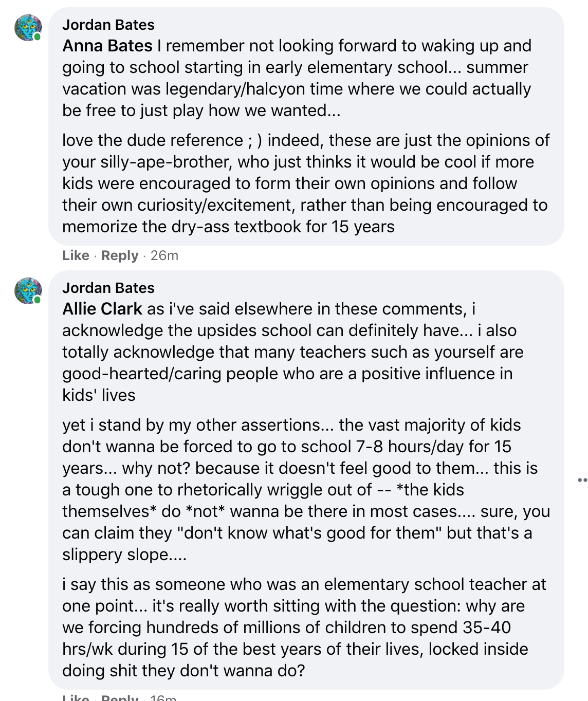Image resolution: width=588 pixels, height=701 pixels.
Task: Open the three-dot comment options menu
Action: (x=582, y=481)
